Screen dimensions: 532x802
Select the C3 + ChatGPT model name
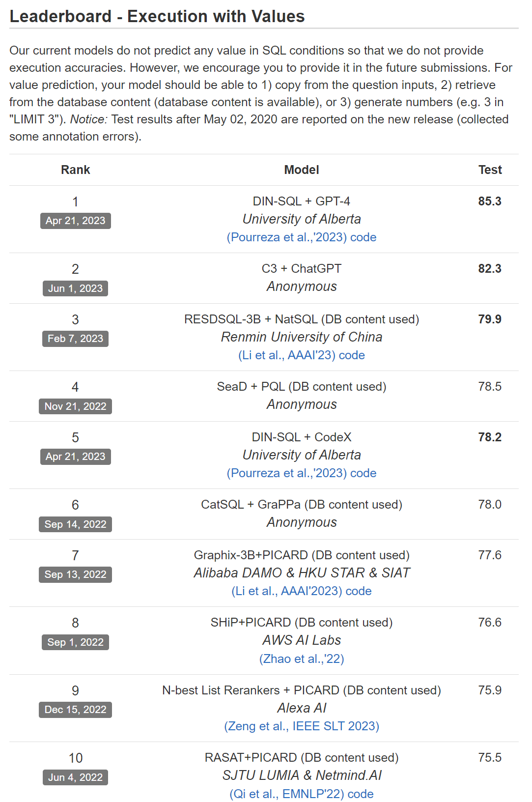[302, 269]
